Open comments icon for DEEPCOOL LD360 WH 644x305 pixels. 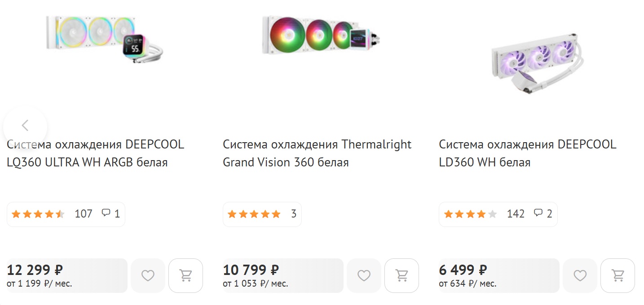coord(538,213)
